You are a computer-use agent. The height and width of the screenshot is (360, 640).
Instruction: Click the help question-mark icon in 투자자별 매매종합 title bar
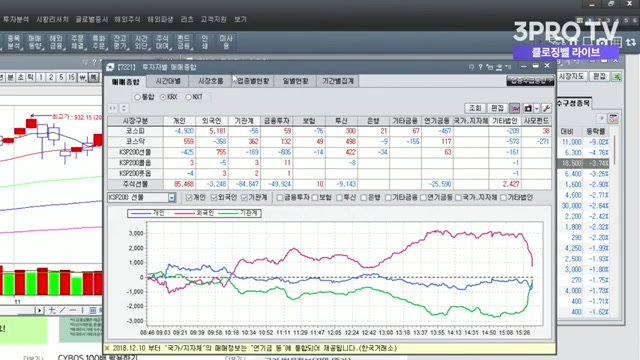point(480,67)
